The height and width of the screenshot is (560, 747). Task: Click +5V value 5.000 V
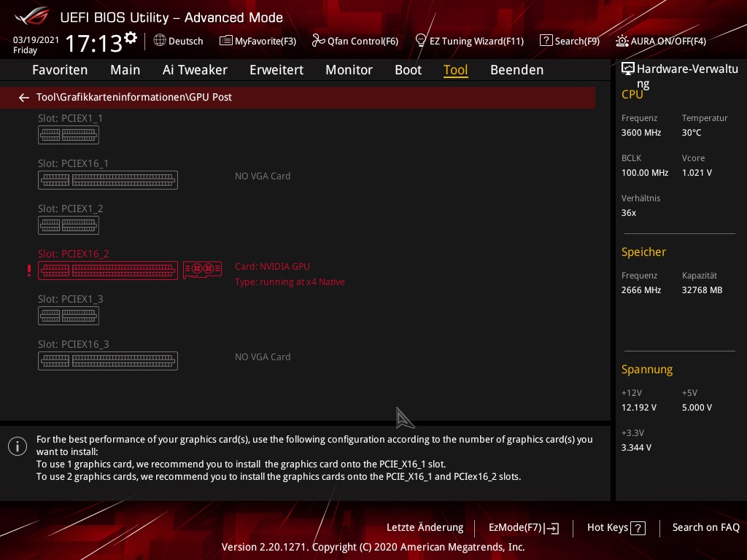(697, 408)
